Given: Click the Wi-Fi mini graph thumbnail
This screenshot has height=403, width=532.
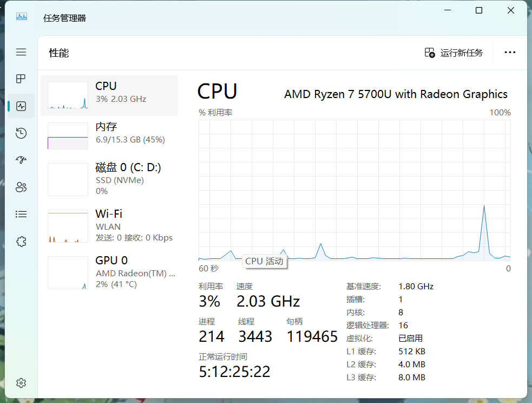Looking at the screenshot, I should click(x=68, y=226).
